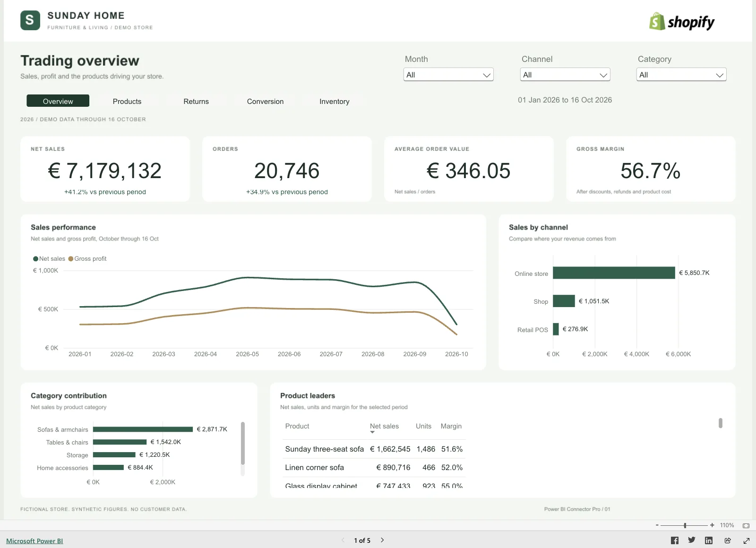The image size is (756, 548).
Task: Select the Overview tab
Action: (58, 101)
